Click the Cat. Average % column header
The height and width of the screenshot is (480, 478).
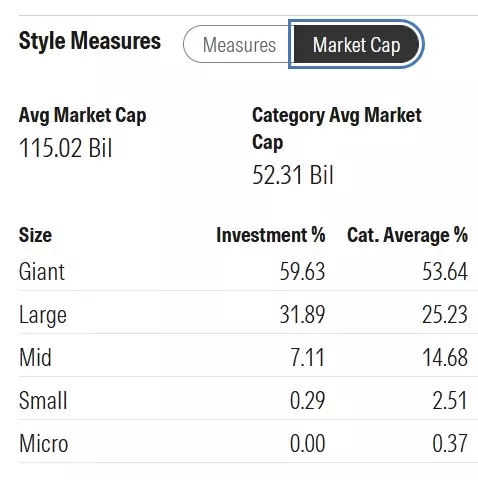tap(407, 235)
